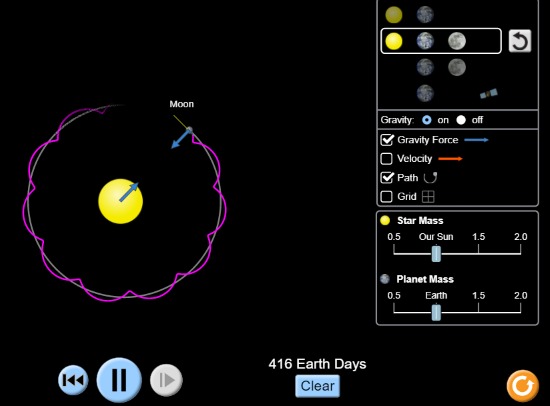Select the gravity on radio button
This screenshot has height=406, width=550.
coord(427,120)
